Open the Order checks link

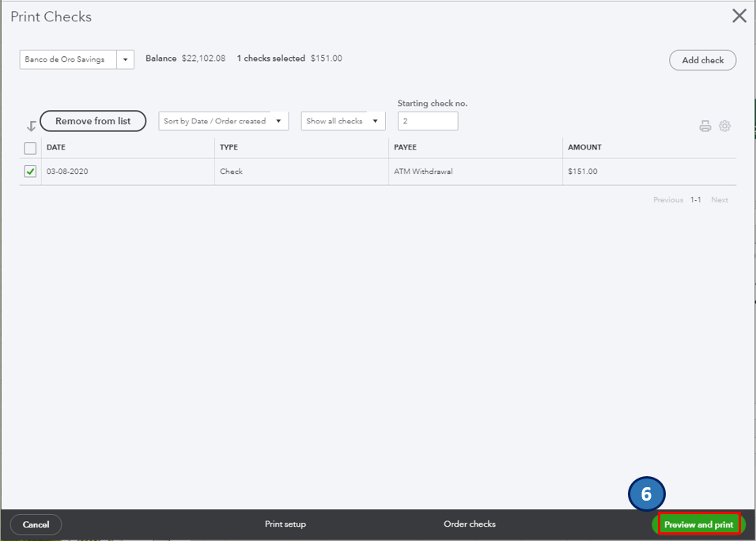pyautogui.click(x=470, y=524)
